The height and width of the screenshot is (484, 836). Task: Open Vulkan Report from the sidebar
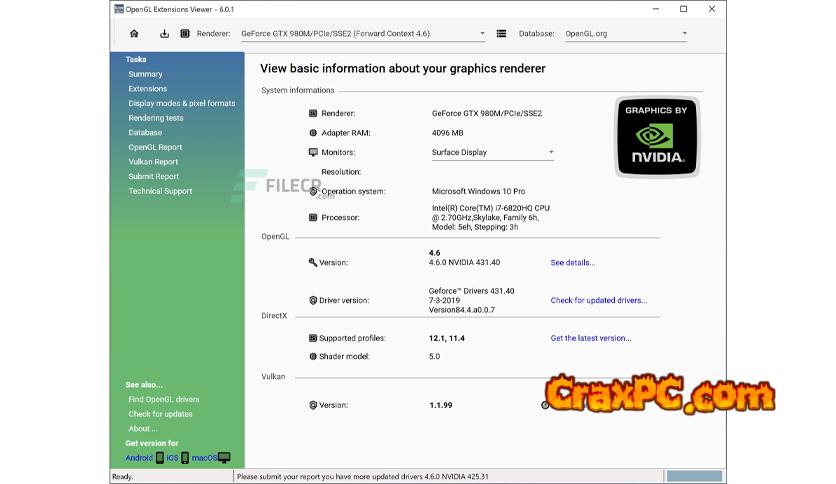pos(153,162)
